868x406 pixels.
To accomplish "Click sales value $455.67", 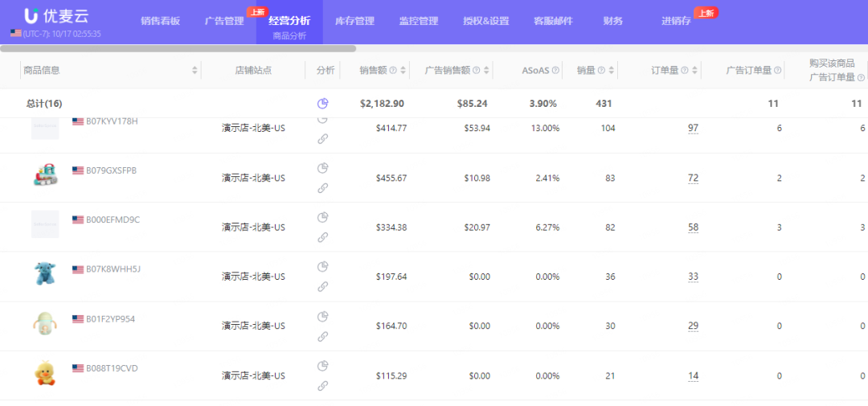I will [391, 178].
